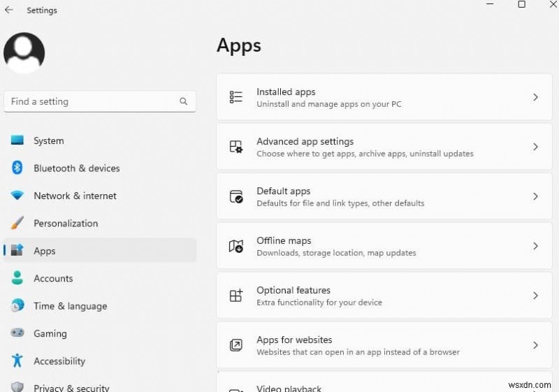Focus the Find a setting search box
The height and width of the screenshot is (392, 559).
click(91, 101)
